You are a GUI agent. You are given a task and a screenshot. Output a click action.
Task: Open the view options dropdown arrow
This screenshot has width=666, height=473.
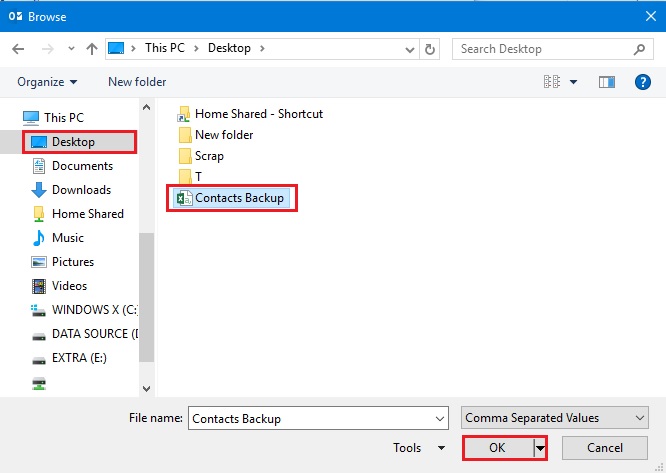(x=573, y=82)
